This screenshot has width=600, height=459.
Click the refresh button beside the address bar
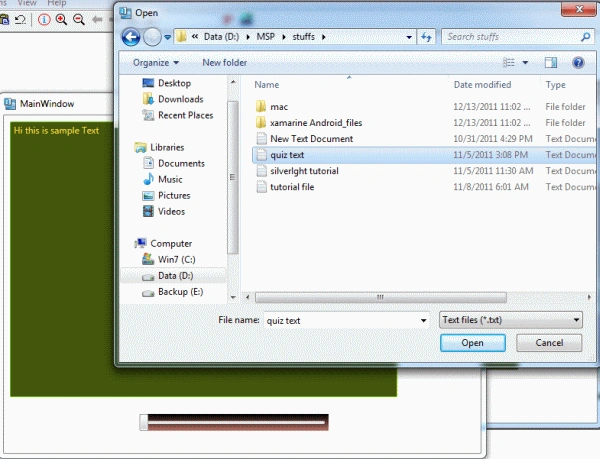(x=426, y=37)
